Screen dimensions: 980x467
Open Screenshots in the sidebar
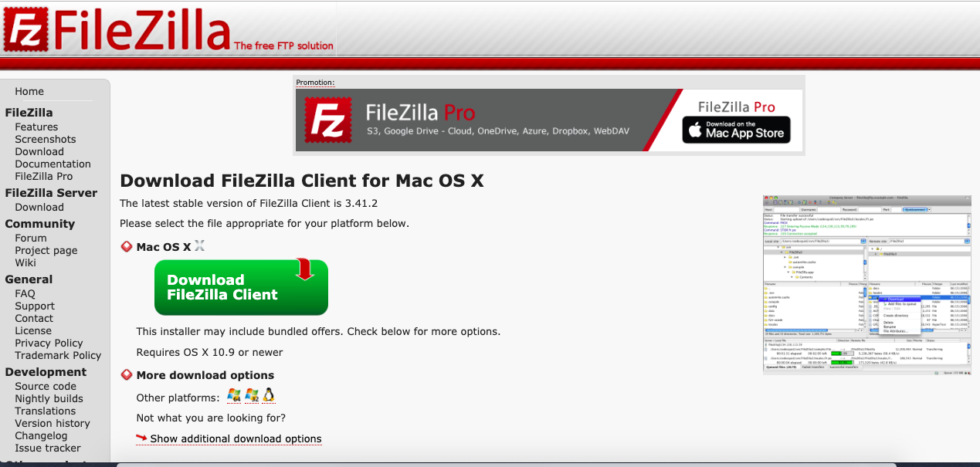(x=46, y=139)
